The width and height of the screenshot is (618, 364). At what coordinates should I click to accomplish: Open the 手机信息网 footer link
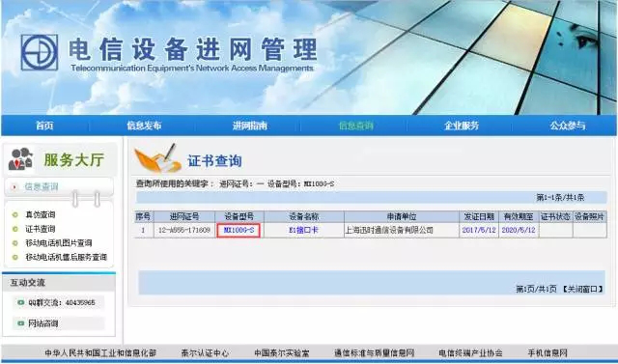[548, 352]
